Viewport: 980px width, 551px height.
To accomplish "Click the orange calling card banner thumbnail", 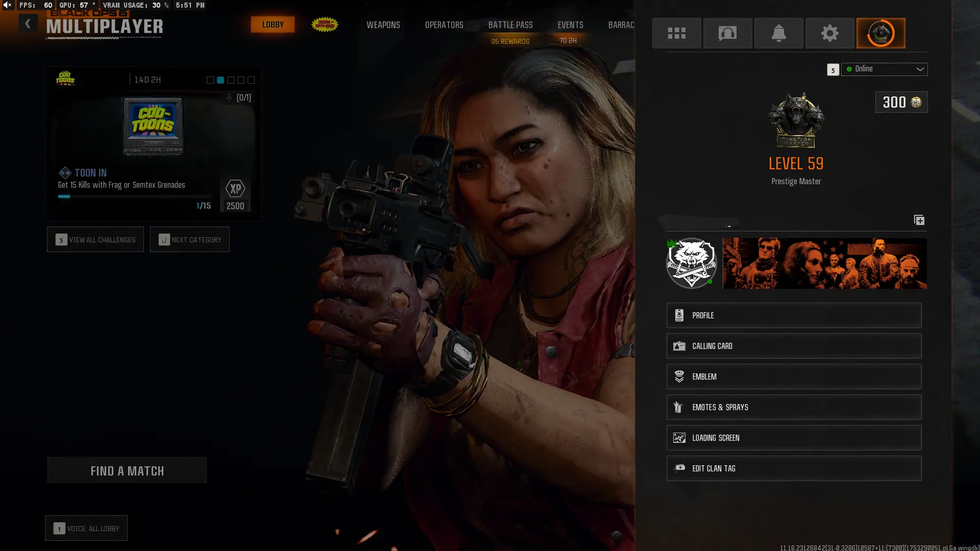I will (x=824, y=263).
